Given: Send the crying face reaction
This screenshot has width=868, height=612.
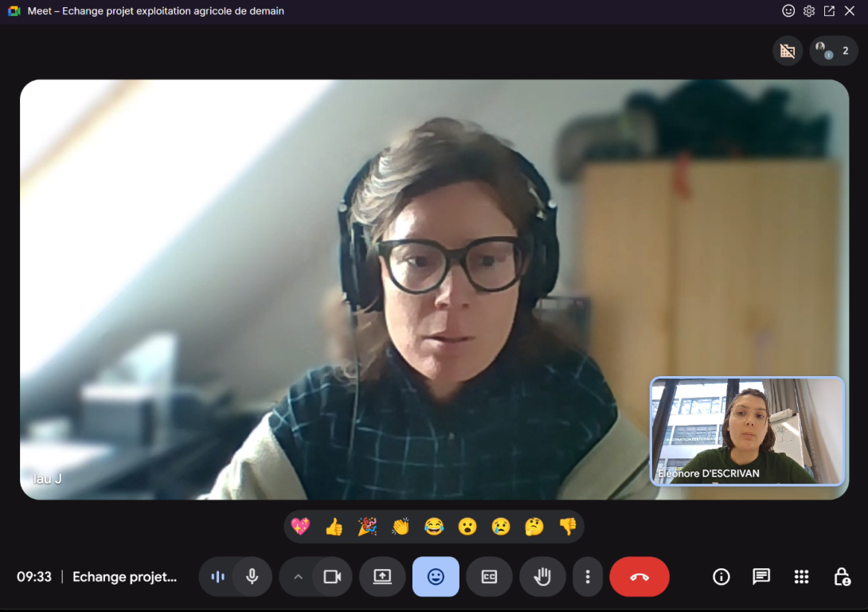Looking at the screenshot, I should point(500,526).
